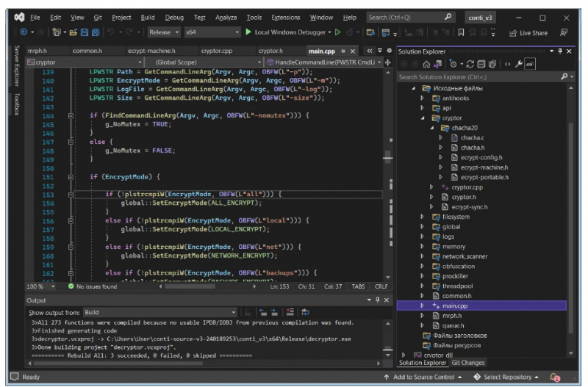Toggle pin on the Solution Explorer panel

pos(559,51)
